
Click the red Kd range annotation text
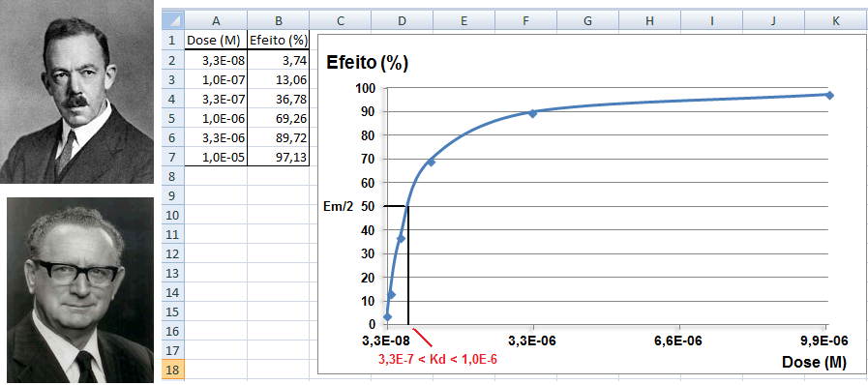(x=437, y=359)
